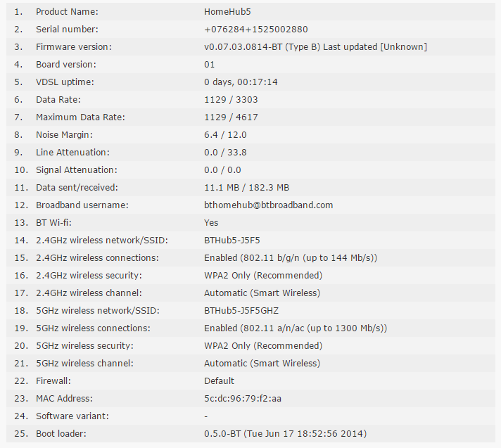Click the 5GHz wireless connections Enabled value
Viewport: 501px width, 448px height.
[x=296, y=328]
